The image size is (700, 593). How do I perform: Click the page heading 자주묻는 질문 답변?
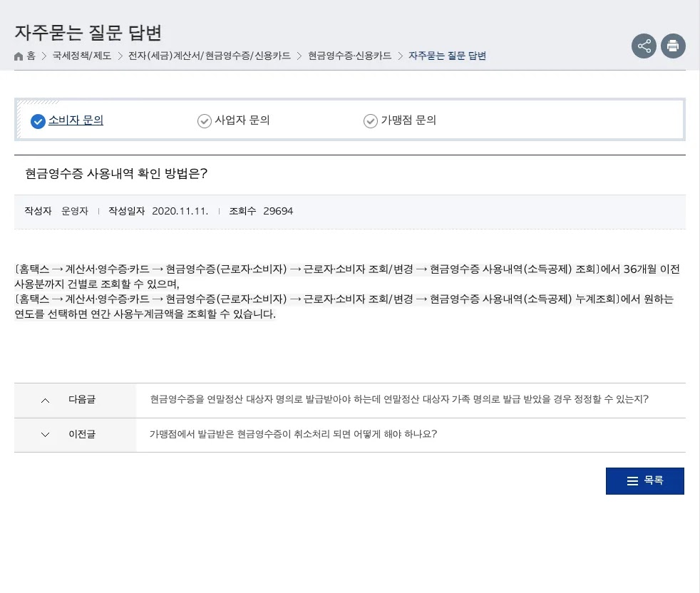tap(88, 33)
